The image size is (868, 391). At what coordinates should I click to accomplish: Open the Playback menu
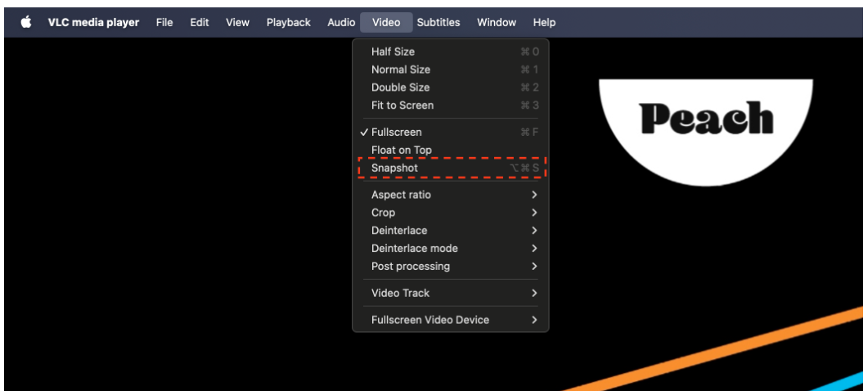click(x=288, y=23)
